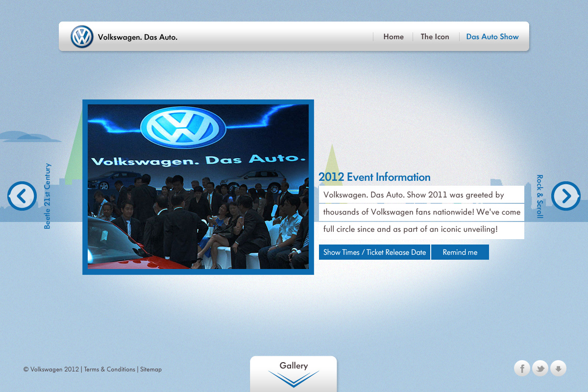The height and width of the screenshot is (392, 588).
Task: Open the Facebook social icon
Action: point(522,368)
